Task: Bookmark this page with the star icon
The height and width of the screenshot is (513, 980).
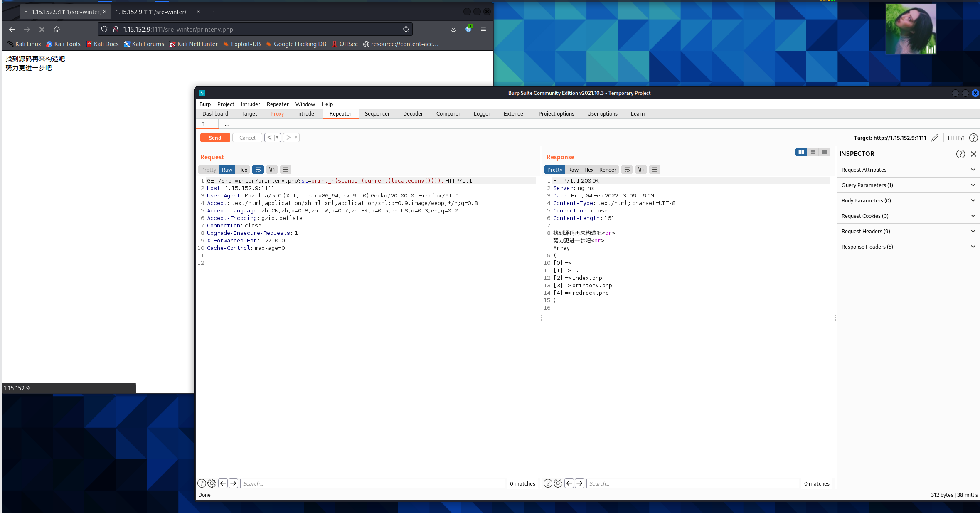Action: pos(406,29)
